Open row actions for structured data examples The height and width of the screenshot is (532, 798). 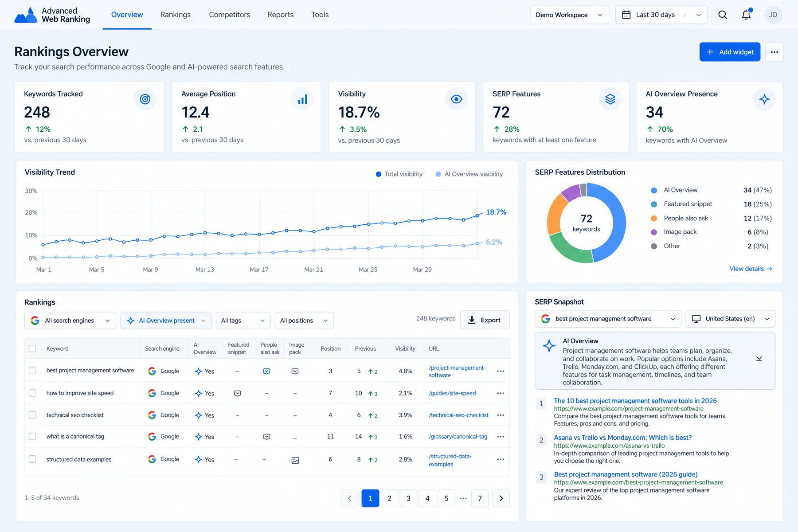tap(501, 459)
